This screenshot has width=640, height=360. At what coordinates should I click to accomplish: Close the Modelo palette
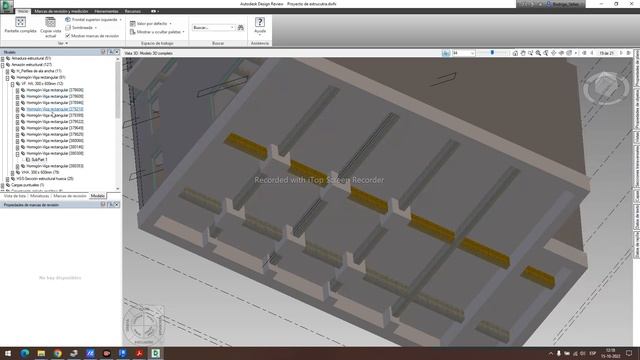click(117, 52)
